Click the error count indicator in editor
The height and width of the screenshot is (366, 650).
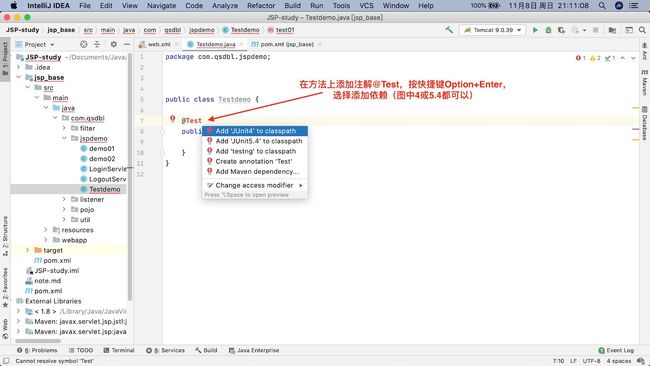point(580,58)
